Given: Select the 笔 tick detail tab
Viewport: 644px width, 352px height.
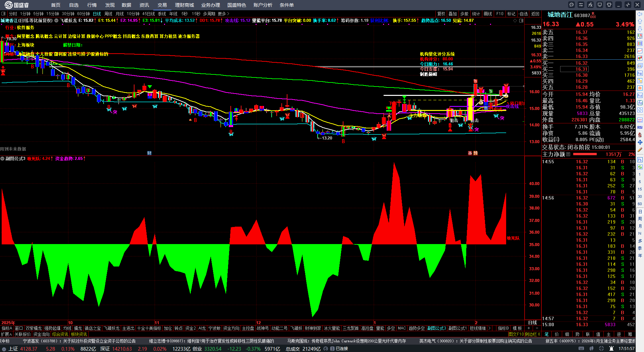Looking at the screenshot, I should pyautogui.click(x=547, y=334).
